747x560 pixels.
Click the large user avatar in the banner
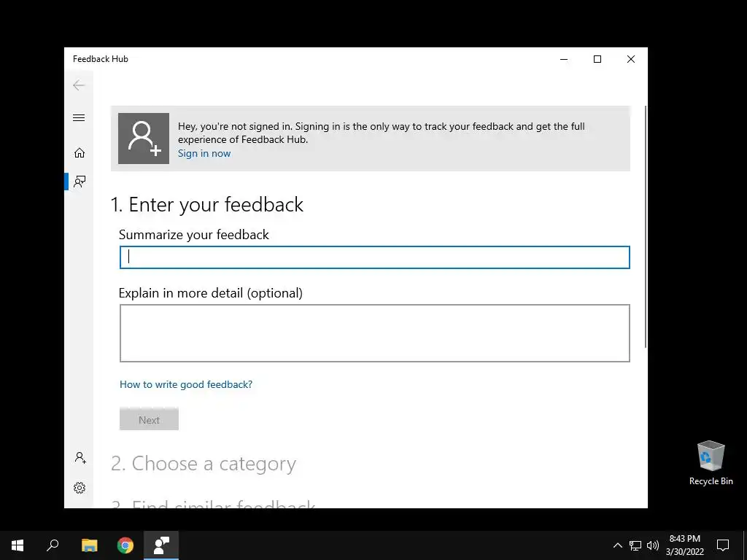coord(144,139)
